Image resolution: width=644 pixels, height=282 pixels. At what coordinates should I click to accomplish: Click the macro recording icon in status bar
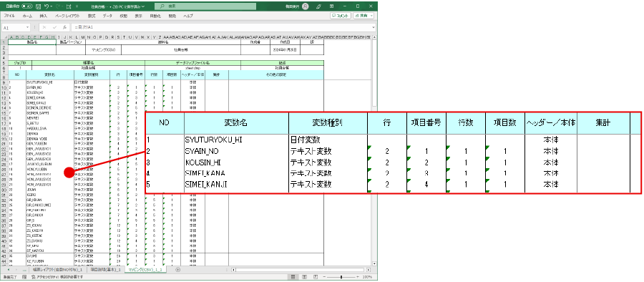coord(24,277)
